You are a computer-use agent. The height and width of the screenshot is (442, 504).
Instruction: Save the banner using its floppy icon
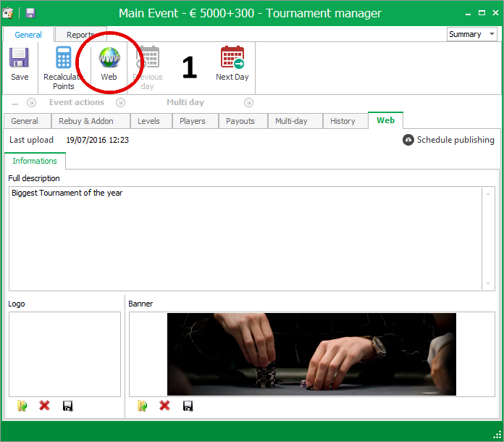[x=188, y=406]
